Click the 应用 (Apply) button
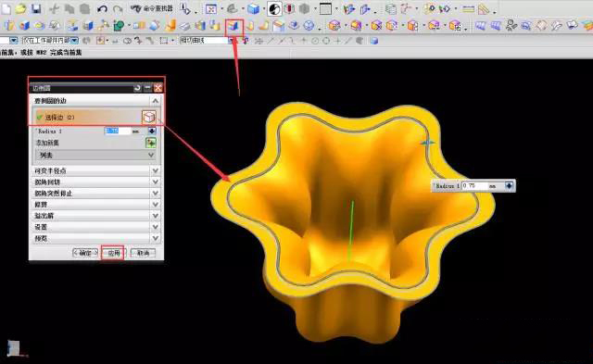 113,253
